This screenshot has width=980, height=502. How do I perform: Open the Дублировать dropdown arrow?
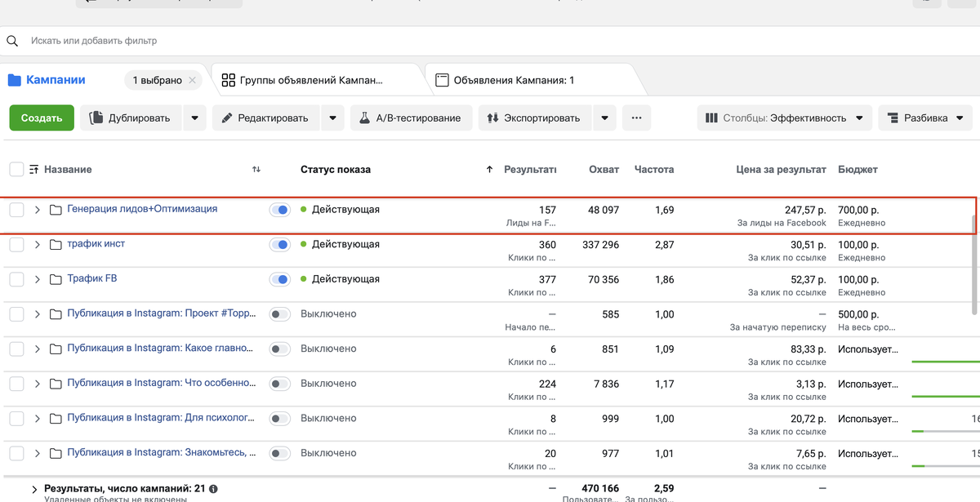tap(194, 118)
